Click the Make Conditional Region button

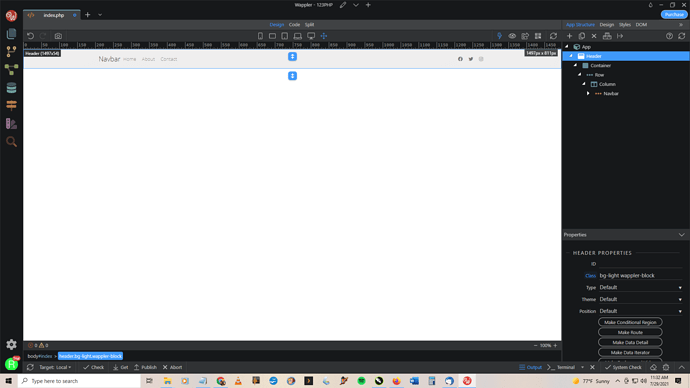coord(630,322)
